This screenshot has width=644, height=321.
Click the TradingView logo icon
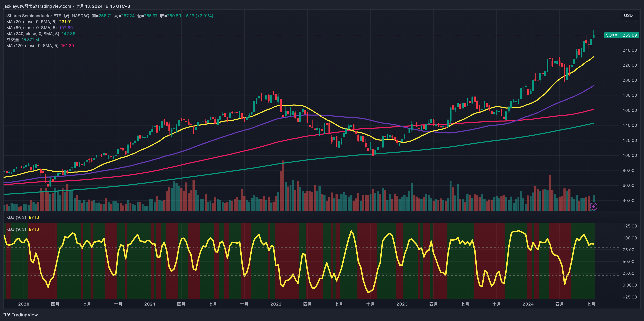[7, 315]
